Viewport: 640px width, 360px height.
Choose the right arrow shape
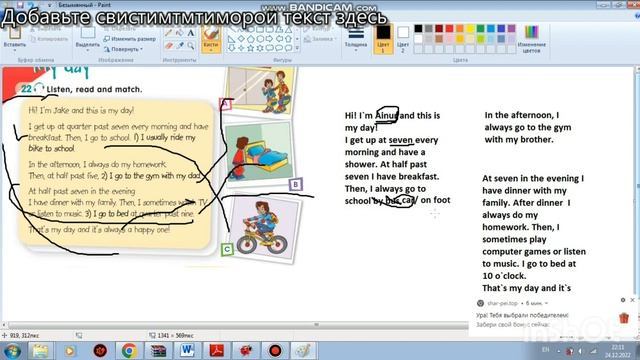pos(269,39)
